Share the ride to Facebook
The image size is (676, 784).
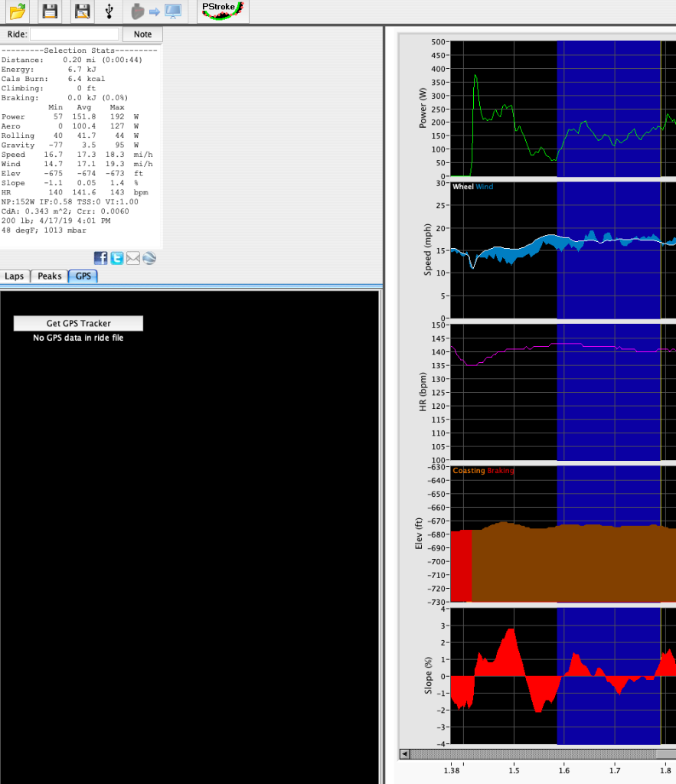tap(100, 258)
